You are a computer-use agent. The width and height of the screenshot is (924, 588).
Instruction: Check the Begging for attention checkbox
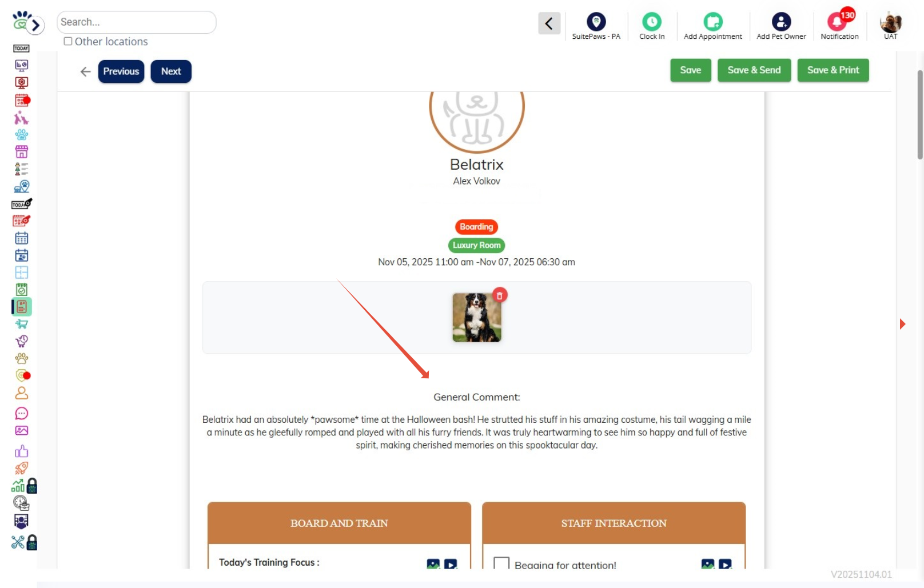[501, 563]
